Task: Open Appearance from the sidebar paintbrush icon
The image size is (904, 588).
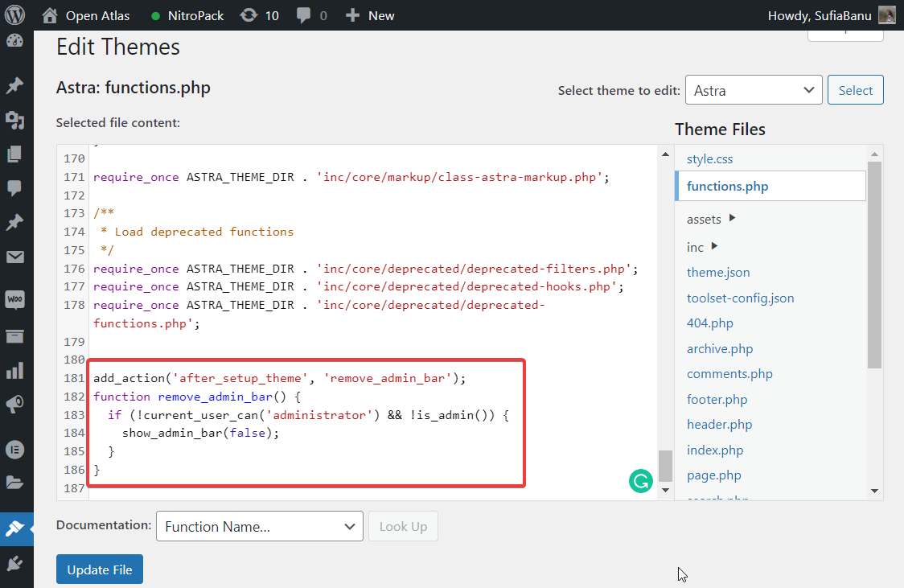Action: point(15,528)
